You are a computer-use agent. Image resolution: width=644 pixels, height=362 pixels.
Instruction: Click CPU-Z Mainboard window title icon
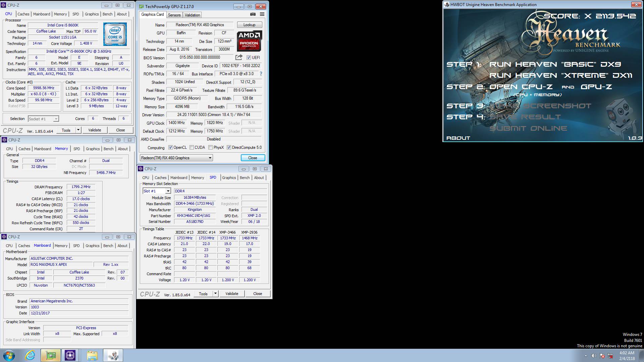[x=4, y=237]
